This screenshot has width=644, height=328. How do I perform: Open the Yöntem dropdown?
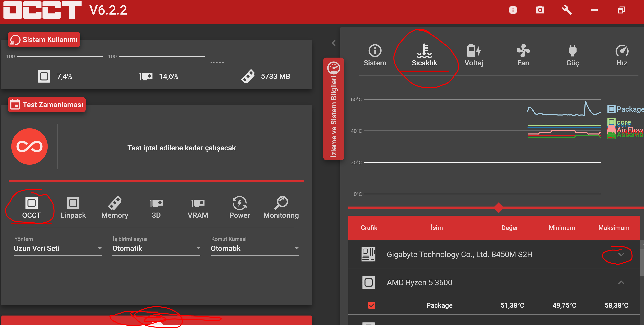click(58, 248)
